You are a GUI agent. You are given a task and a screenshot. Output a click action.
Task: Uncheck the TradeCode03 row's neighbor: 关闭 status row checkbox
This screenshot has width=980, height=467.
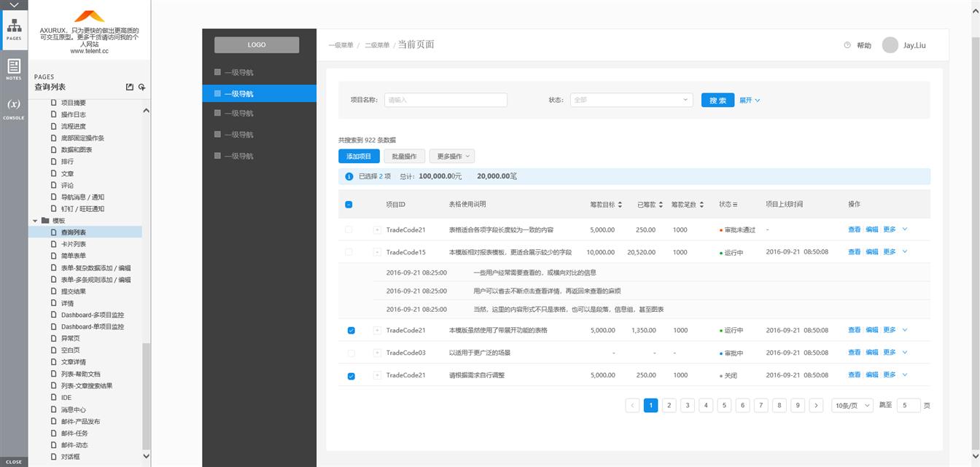(351, 376)
